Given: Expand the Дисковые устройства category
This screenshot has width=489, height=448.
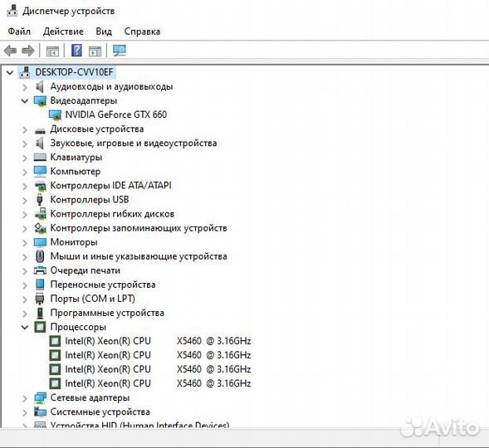Looking at the screenshot, I should click(25, 129).
